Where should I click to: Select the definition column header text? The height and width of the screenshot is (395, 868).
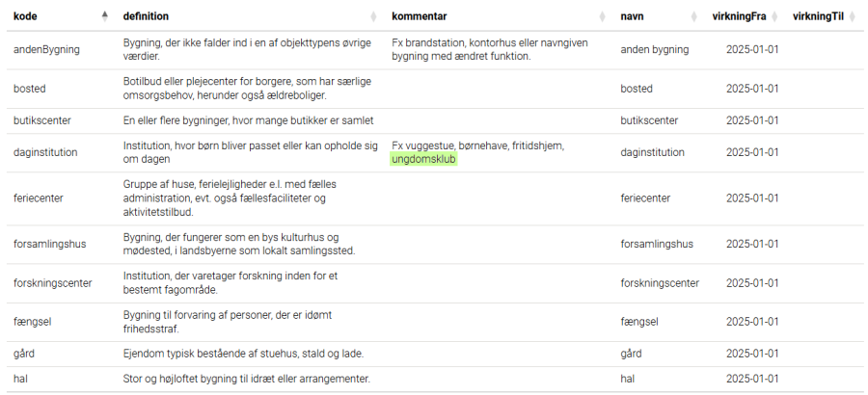(146, 16)
